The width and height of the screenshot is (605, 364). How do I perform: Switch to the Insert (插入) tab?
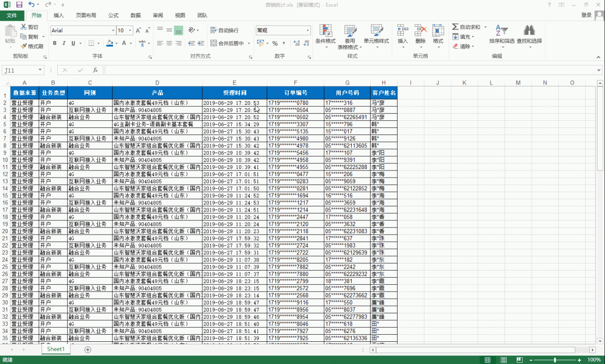pyautogui.click(x=59, y=15)
